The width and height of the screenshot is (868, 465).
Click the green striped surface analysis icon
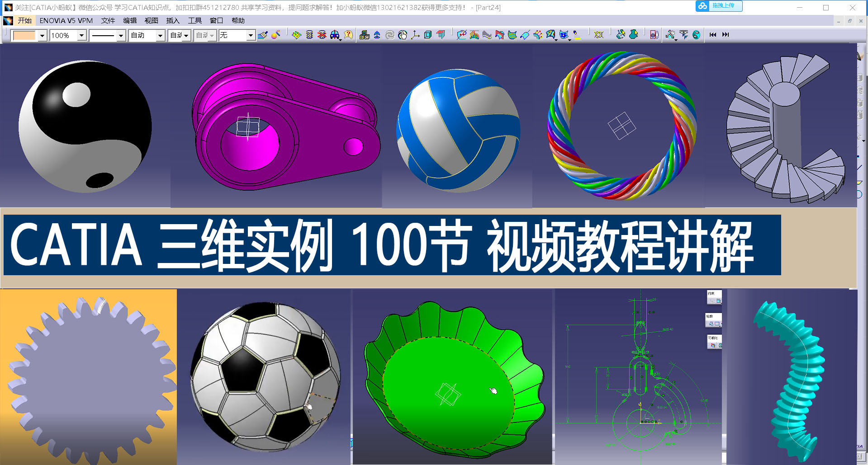(x=512, y=35)
